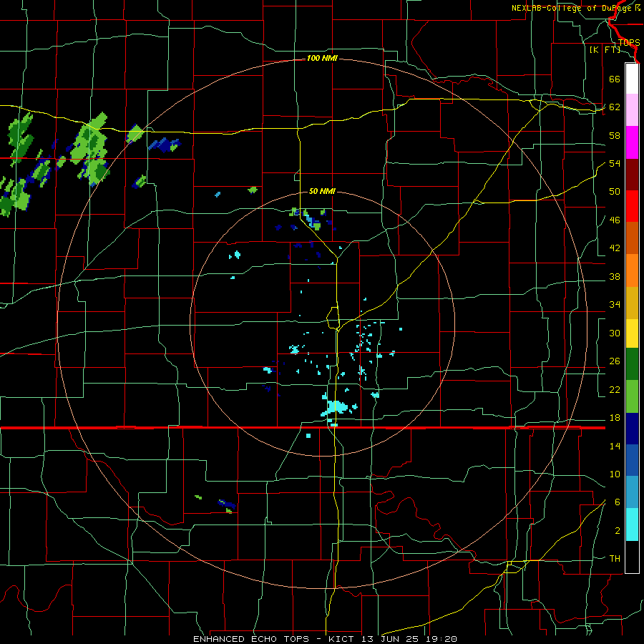Viewport: 644px width, 644px height.
Task: Select the black TH legend segment
Action: 632,557
